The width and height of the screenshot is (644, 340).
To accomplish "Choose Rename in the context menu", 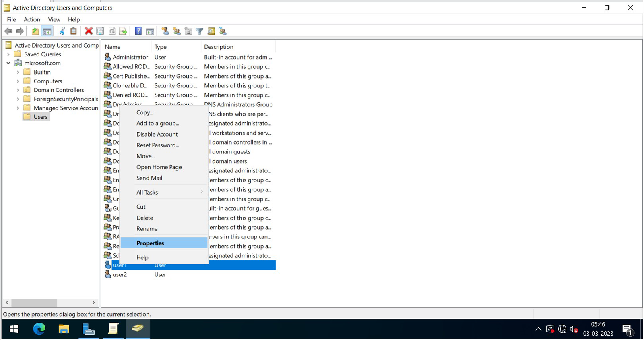I will pyautogui.click(x=164, y=228).
